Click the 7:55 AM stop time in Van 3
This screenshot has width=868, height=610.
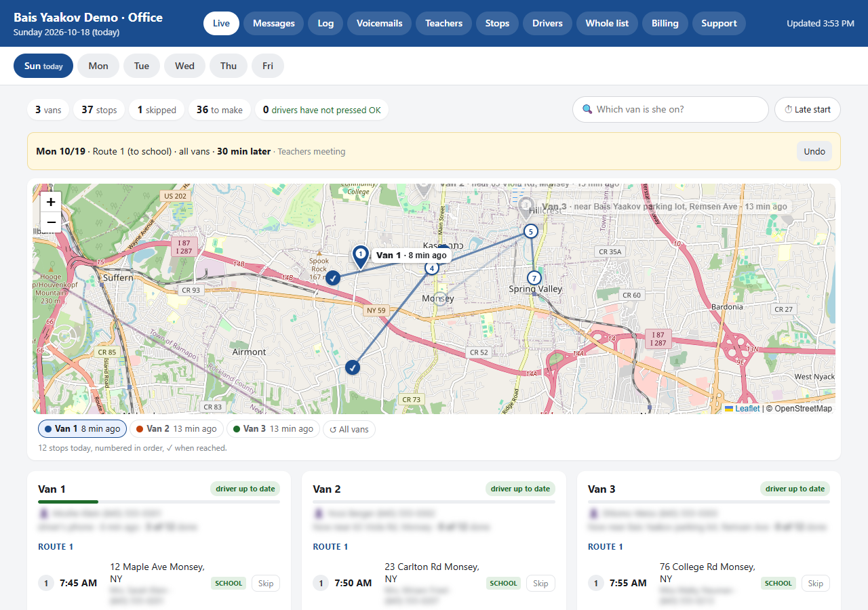628,583
